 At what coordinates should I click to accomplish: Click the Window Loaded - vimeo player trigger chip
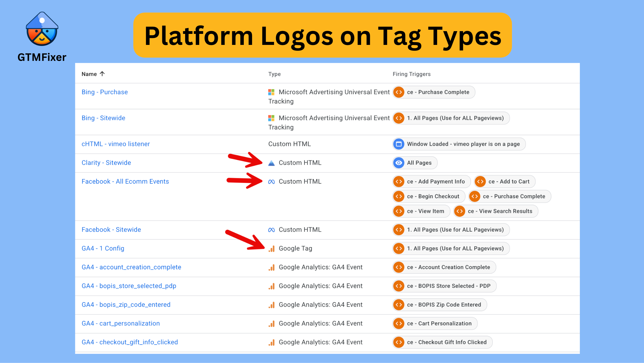[x=459, y=144]
